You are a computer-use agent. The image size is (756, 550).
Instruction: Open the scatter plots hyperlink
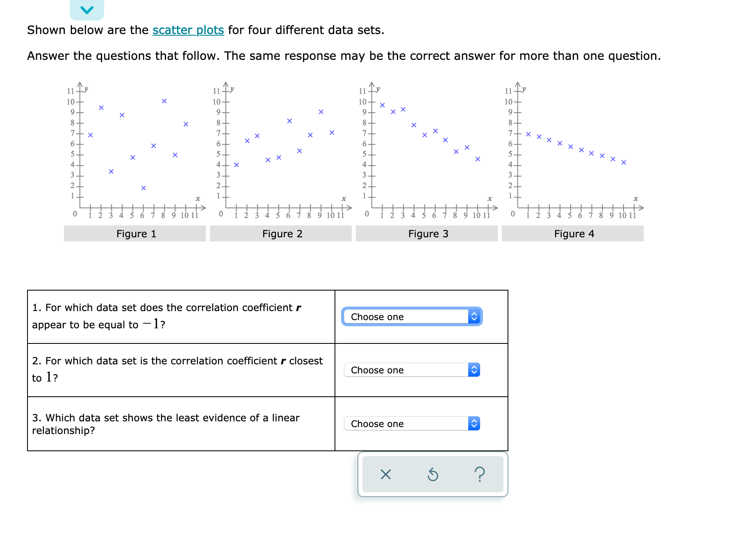click(188, 30)
